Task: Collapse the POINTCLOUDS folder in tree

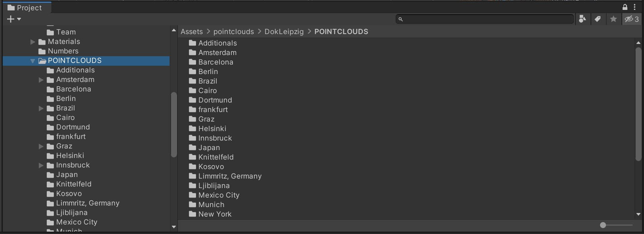Action: coord(33,61)
